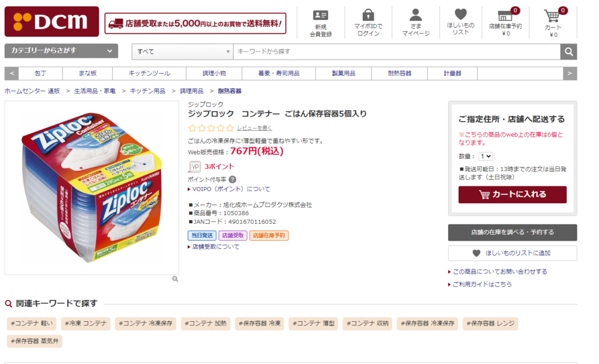The width and height of the screenshot is (599, 364).
Task: Open store stock reservation icon
Action: (x=505, y=16)
